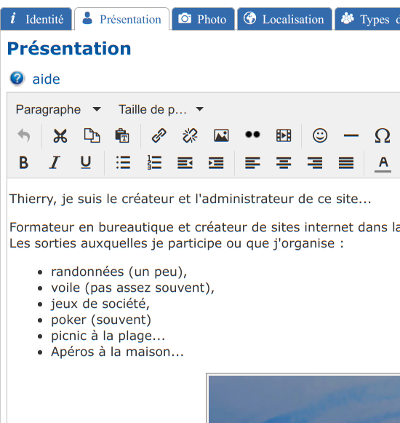Click the 'poker (souvent)' bullet

point(101,320)
